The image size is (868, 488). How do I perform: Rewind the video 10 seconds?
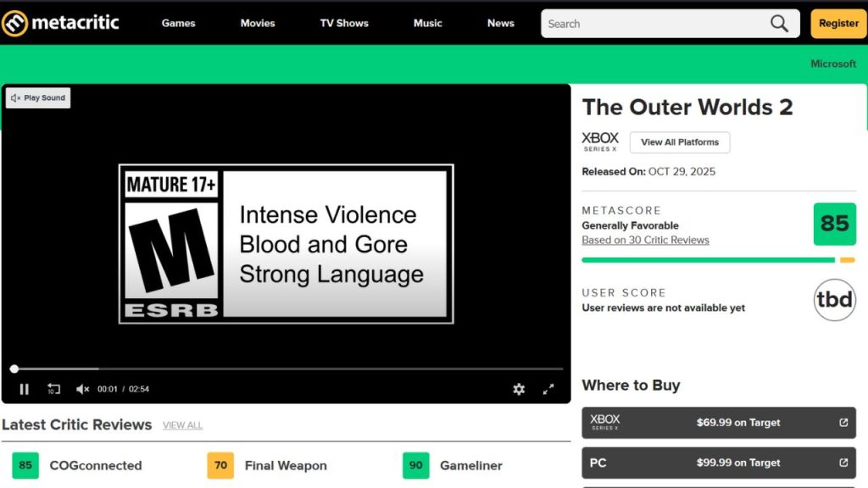[53, 389]
